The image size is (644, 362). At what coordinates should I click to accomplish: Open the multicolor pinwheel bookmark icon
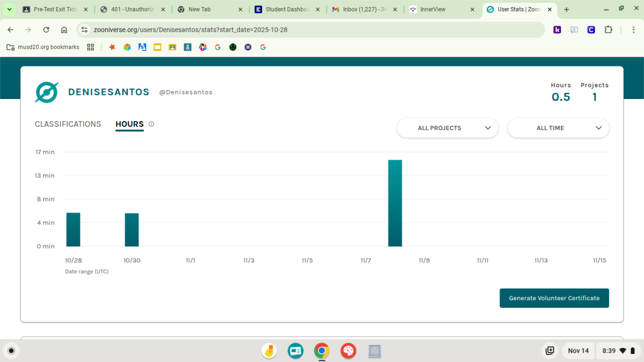tap(203, 47)
